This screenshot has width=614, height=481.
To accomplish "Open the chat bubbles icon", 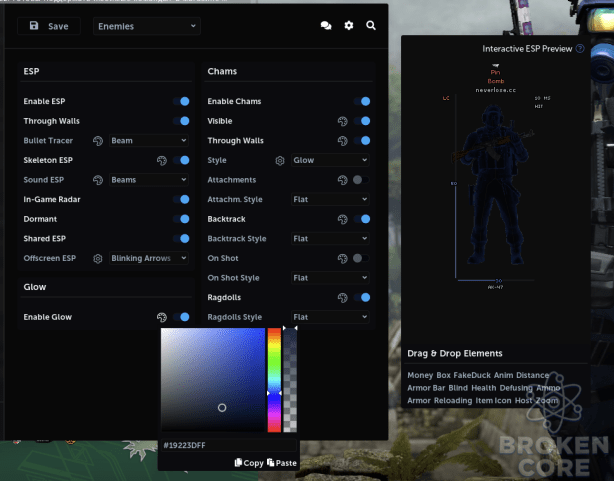I will (x=326, y=26).
